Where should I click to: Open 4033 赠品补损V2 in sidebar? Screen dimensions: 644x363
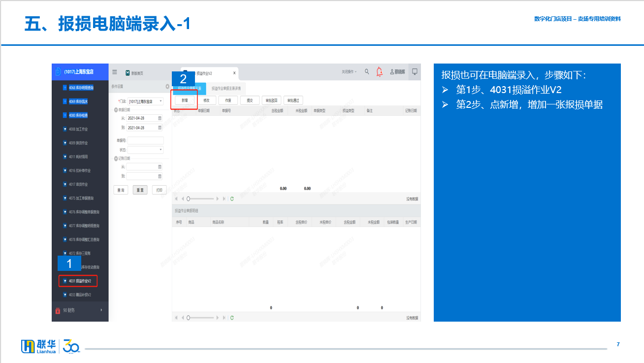pos(79,295)
